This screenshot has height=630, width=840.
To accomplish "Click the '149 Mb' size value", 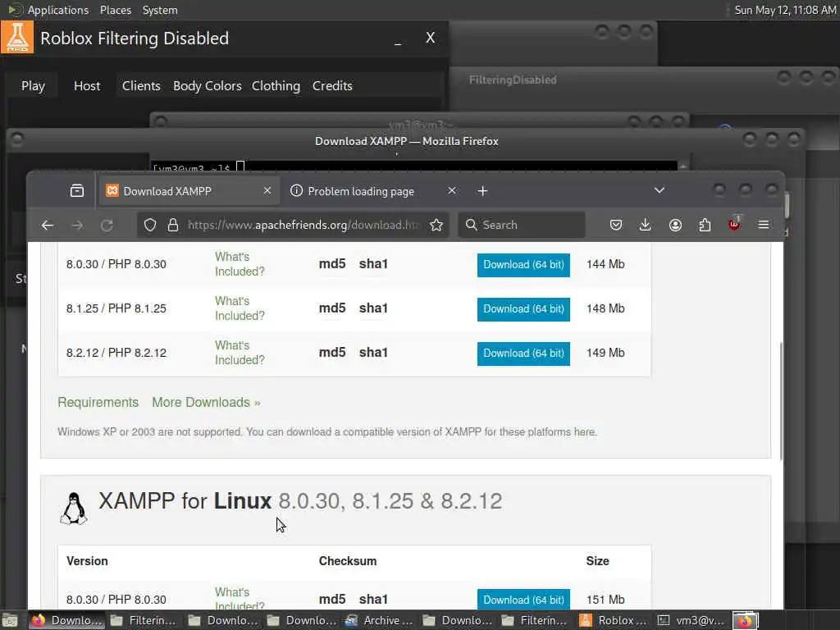I will coord(605,353).
